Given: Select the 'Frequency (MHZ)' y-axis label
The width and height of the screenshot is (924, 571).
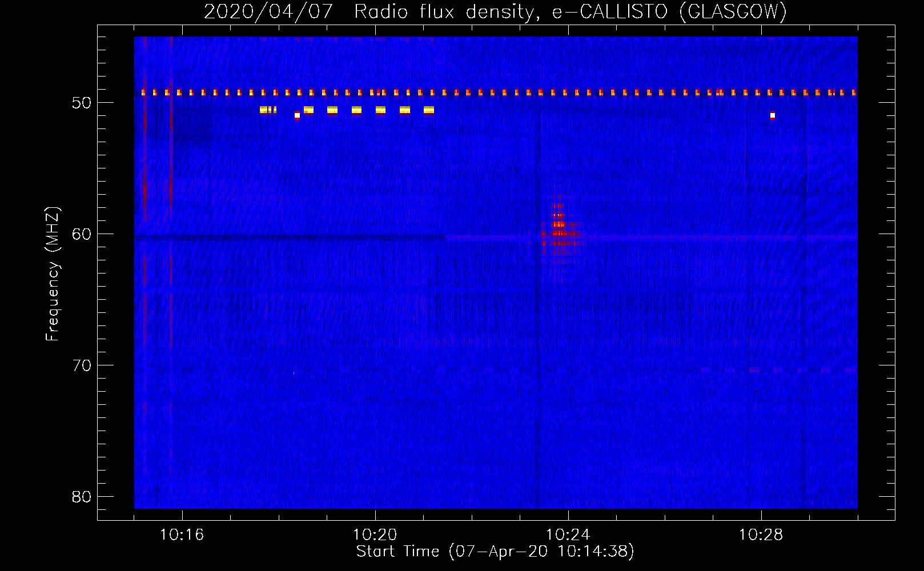Looking at the screenshot, I should coord(53,274).
